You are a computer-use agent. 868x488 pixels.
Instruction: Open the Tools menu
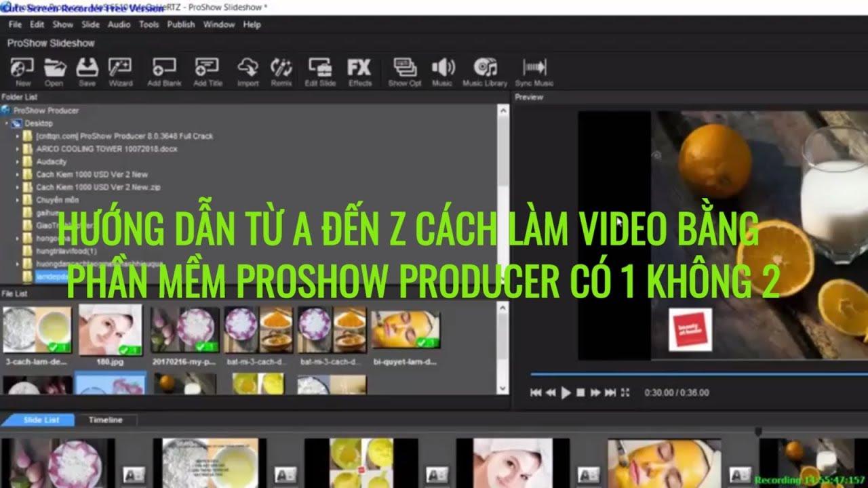coord(149,24)
